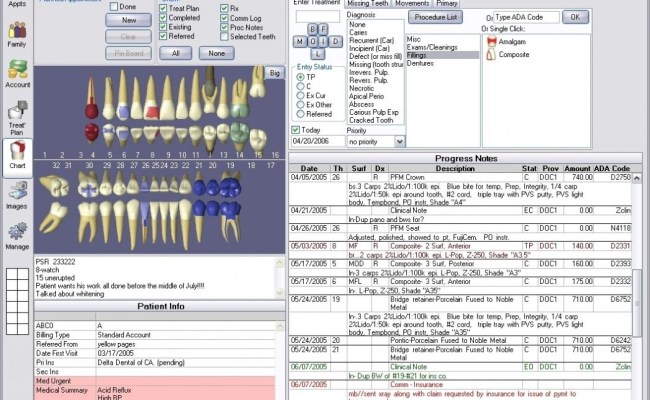Open the Family module
Image resolution: width=650 pixels, height=400 pixels.
[x=17, y=35]
